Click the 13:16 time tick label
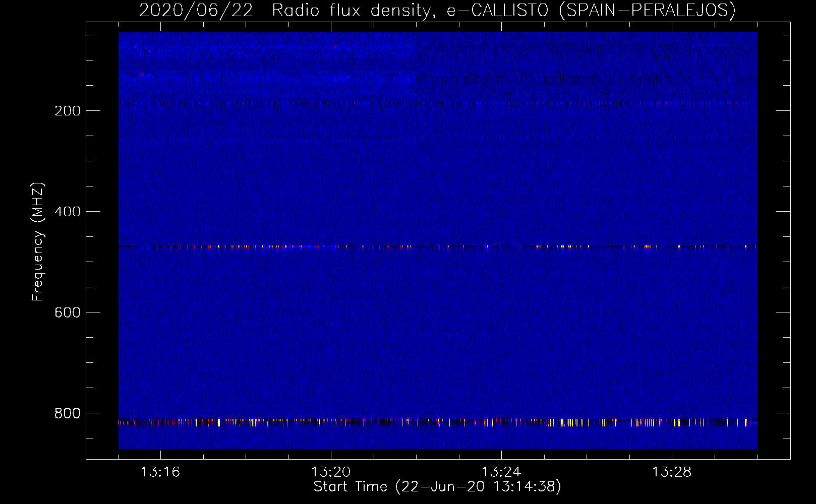The image size is (816, 504). pyautogui.click(x=160, y=472)
